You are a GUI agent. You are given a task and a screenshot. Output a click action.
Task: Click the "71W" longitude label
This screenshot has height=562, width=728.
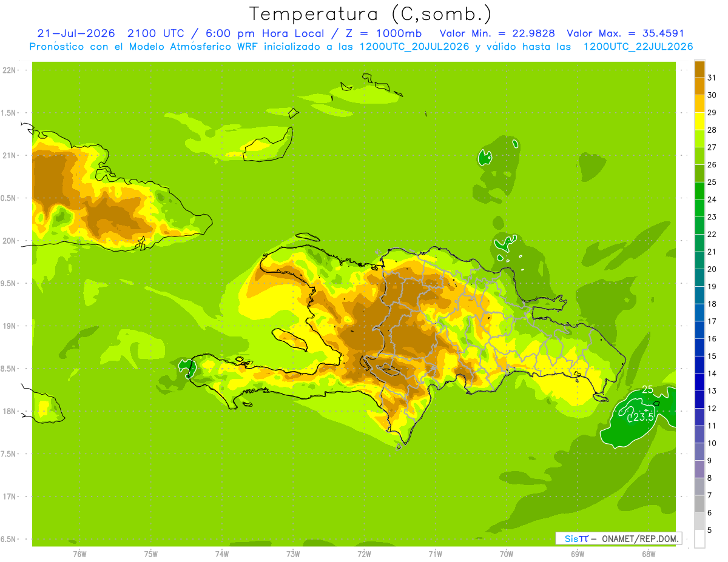(x=435, y=554)
